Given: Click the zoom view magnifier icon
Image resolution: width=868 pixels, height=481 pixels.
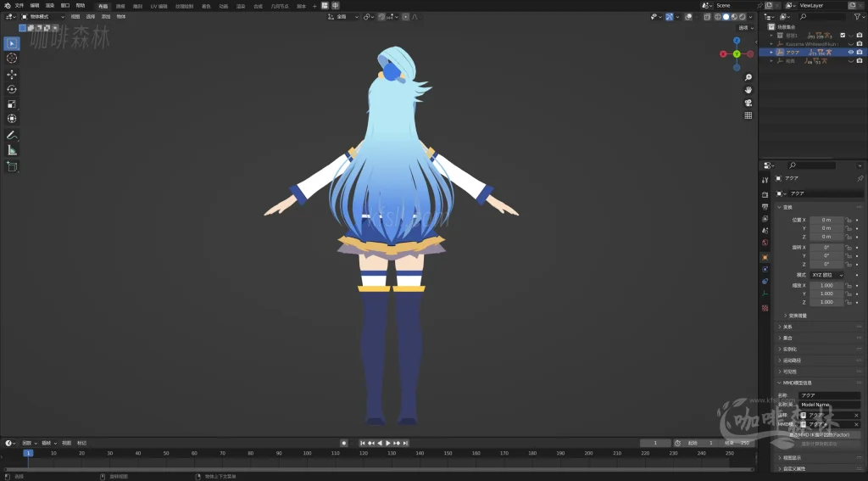Looking at the screenshot, I should (748, 77).
